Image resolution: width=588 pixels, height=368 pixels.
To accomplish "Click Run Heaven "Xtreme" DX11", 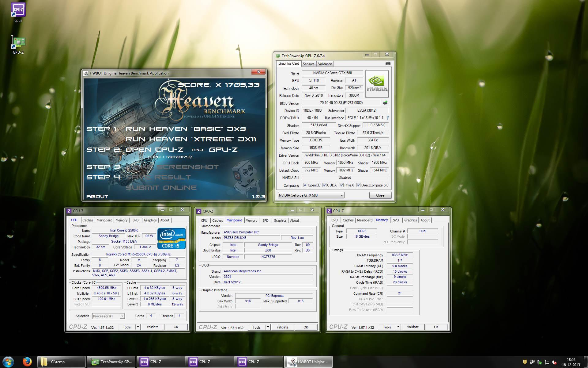I will 191,139.
